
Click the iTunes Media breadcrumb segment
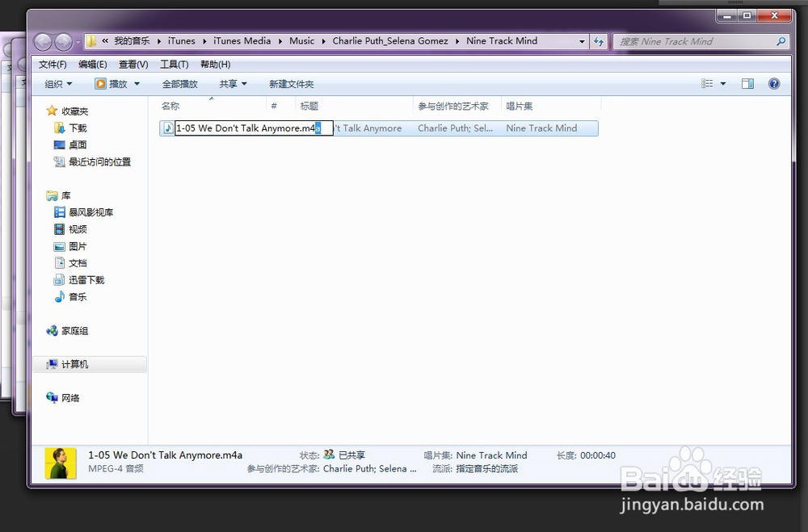pos(242,41)
